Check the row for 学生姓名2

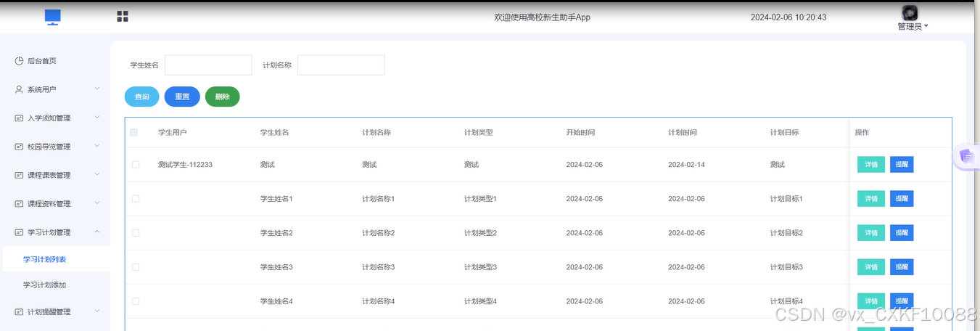click(x=136, y=233)
